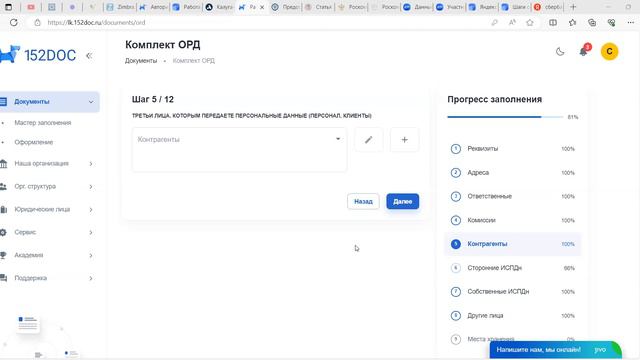Image resolution: width=640 pixels, height=360 pixels.
Task: Click the step 1 circle icon
Action: click(x=456, y=149)
